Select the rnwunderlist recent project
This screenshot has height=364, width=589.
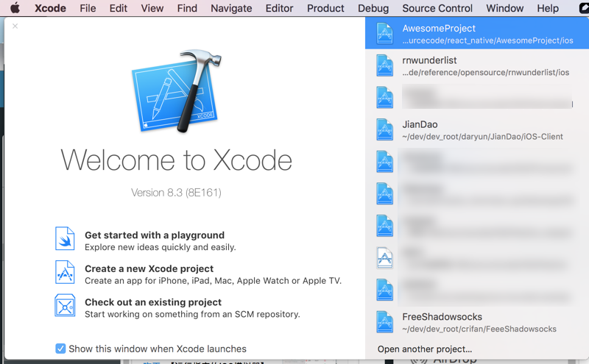tap(477, 65)
